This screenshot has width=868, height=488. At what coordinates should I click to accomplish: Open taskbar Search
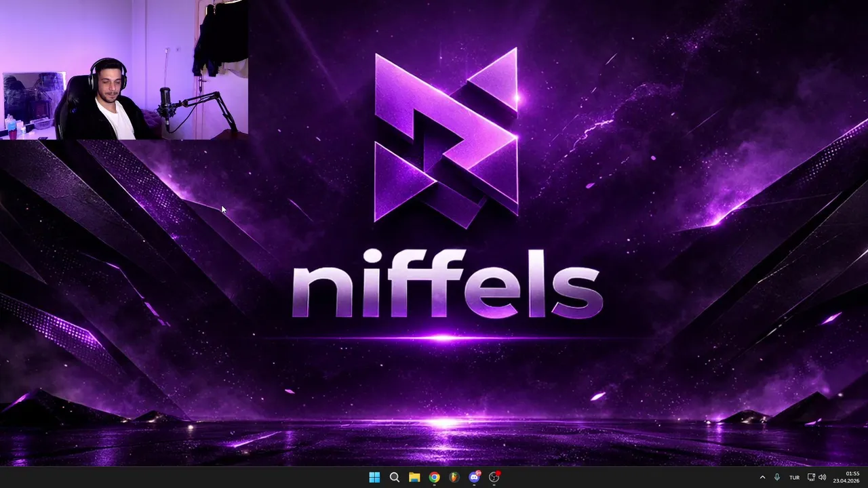pos(394,477)
